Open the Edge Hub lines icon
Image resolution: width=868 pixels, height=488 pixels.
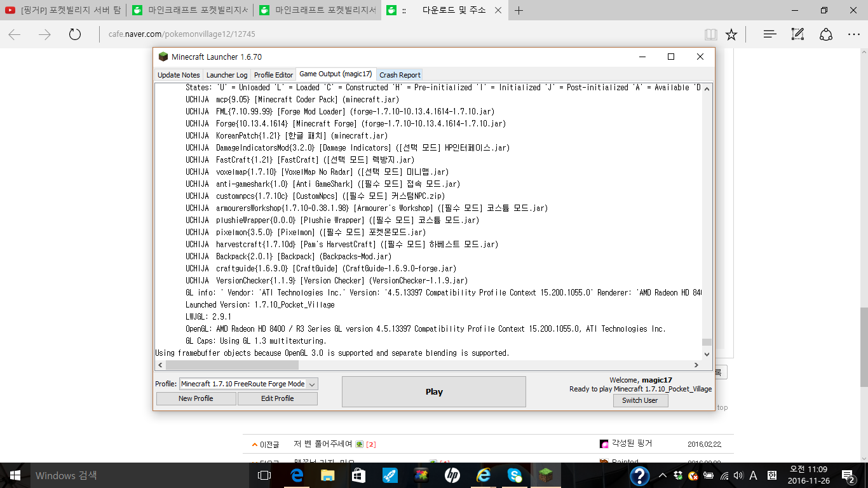point(770,34)
